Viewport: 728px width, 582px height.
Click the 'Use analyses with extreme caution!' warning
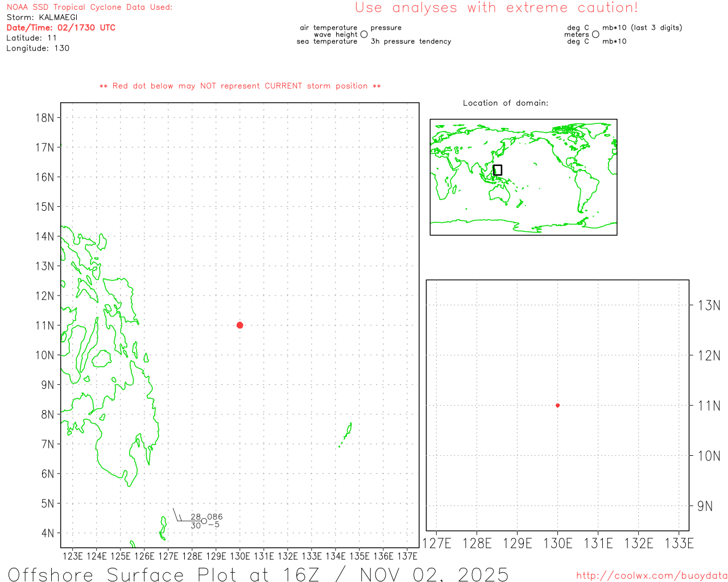pos(496,8)
